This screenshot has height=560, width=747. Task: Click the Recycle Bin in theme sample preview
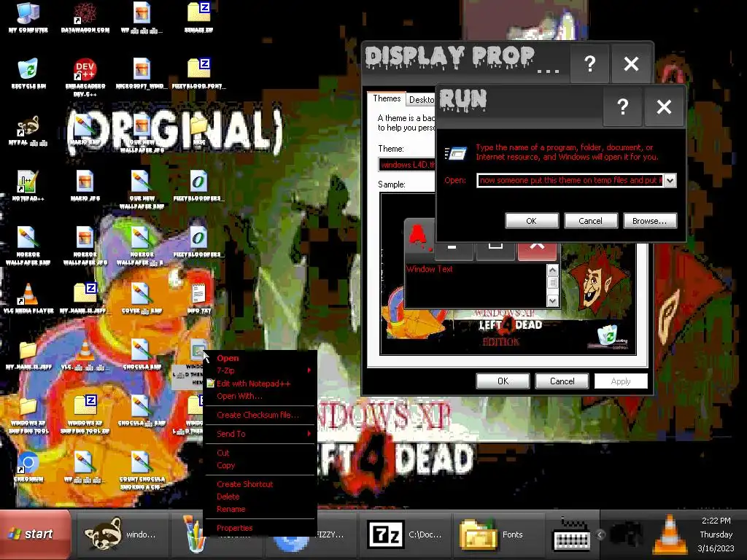point(609,336)
